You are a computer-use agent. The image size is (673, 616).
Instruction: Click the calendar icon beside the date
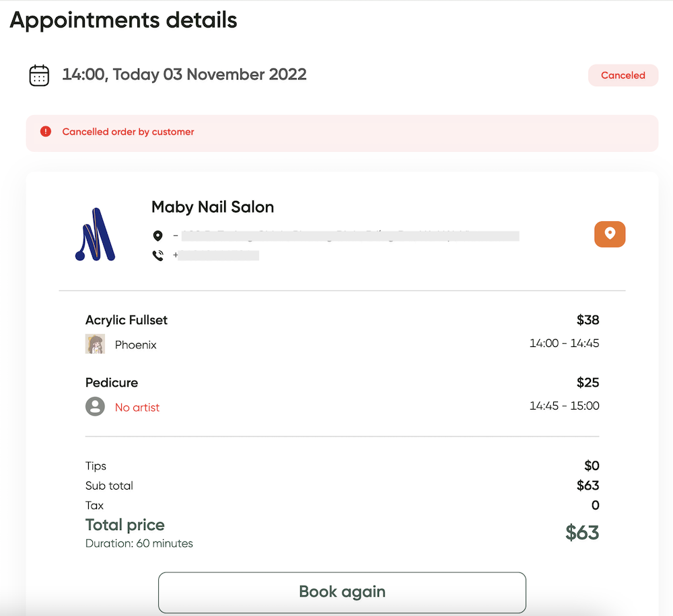39,75
